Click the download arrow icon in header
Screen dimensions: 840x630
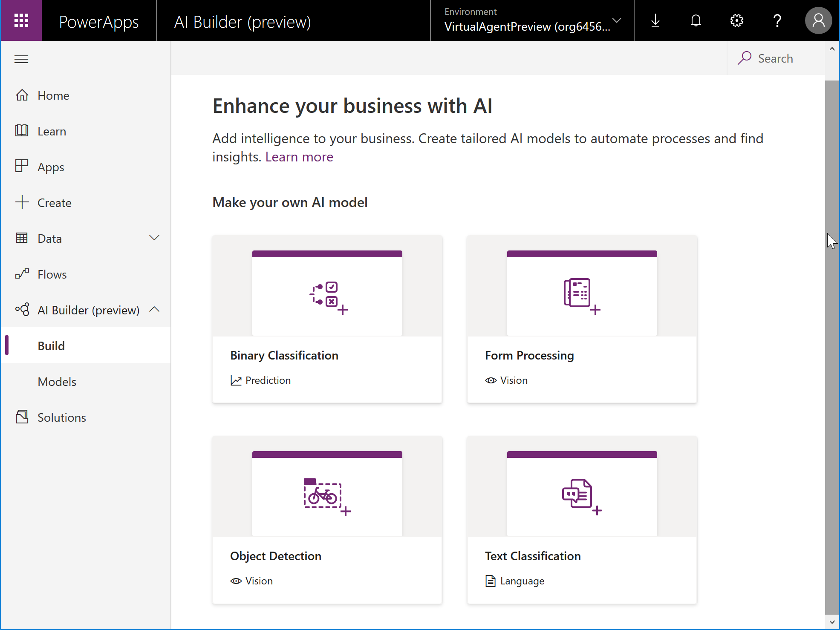click(x=655, y=20)
